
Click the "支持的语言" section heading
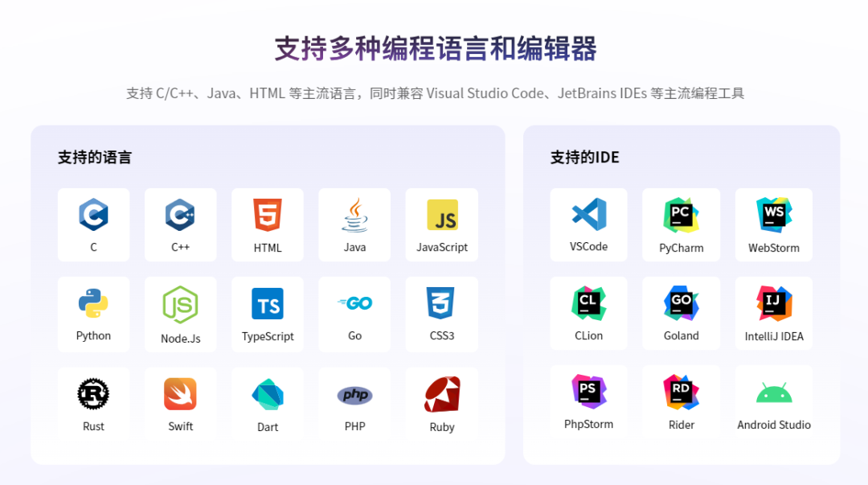pos(95,158)
